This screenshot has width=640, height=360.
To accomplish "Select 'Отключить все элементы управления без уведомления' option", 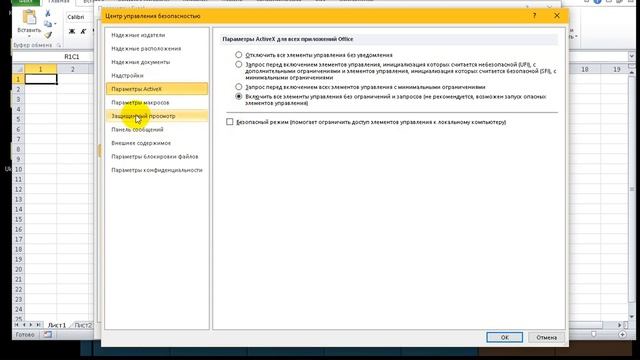I will (239, 55).
